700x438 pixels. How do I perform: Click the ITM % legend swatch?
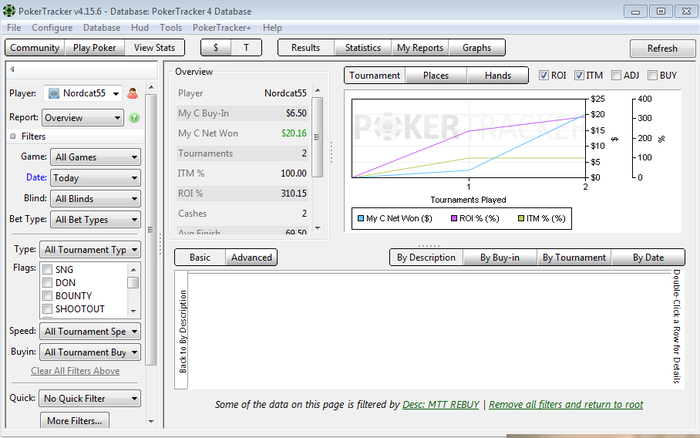pos(521,218)
